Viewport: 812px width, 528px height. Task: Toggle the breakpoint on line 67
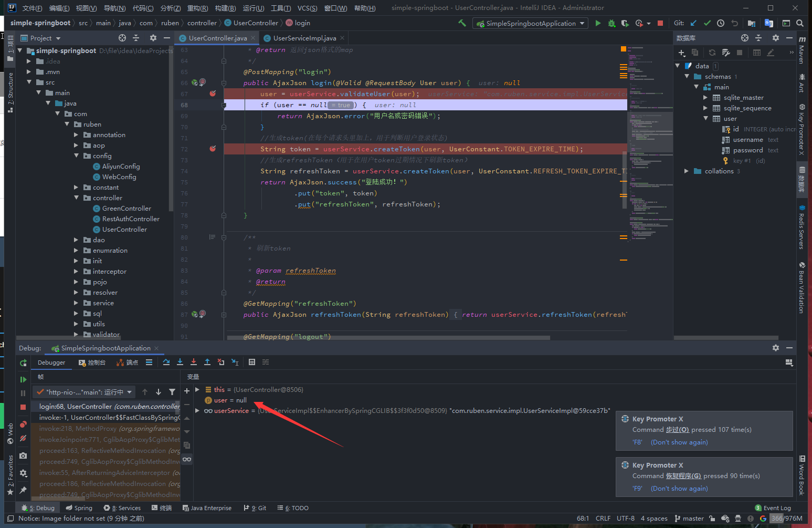pos(213,94)
